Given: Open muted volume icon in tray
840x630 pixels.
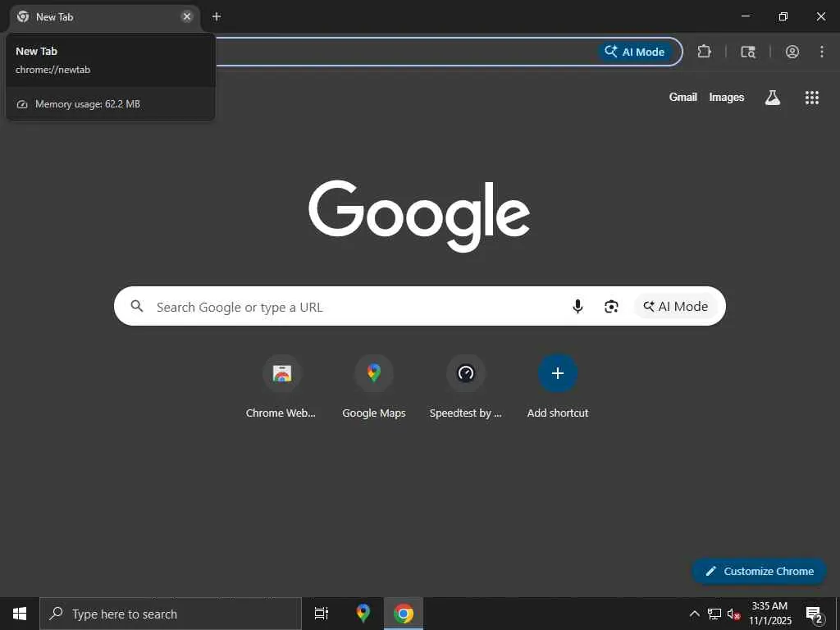Looking at the screenshot, I should [x=733, y=614].
